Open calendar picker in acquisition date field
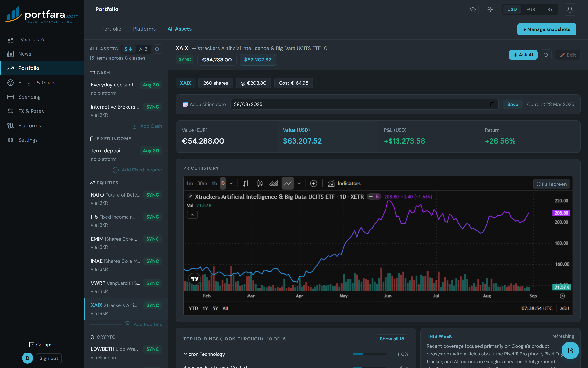The image size is (588, 368). [492, 104]
